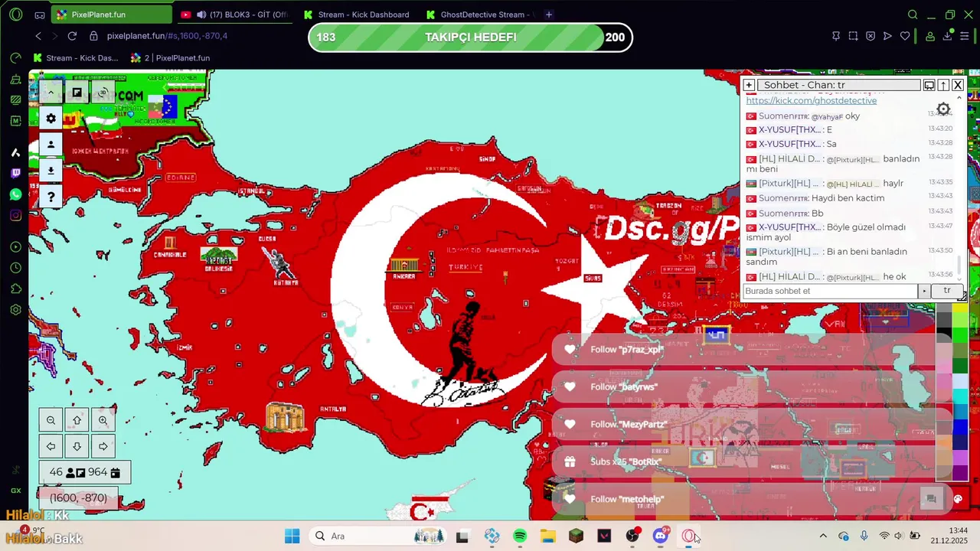This screenshot has width=980, height=551.
Task: Click the 'Sohbet - Chan: tr' title bar
Action: [838, 85]
